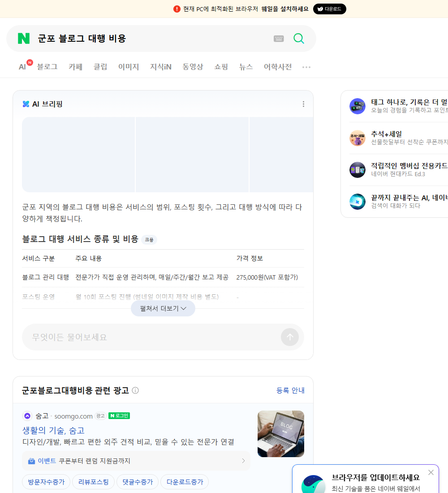The image size is (448, 493).
Task: Click the 추석+세일 promo round icon
Action: click(x=358, y=138)
